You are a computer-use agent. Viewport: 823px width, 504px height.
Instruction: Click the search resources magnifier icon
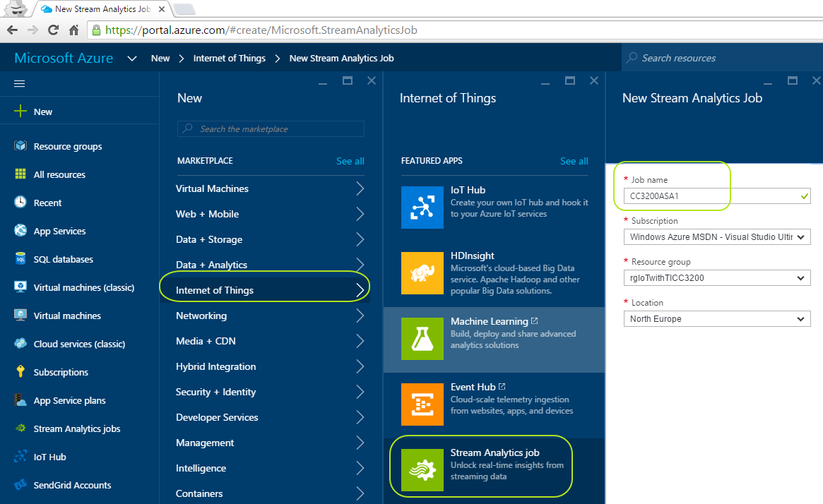coord(632,57)
